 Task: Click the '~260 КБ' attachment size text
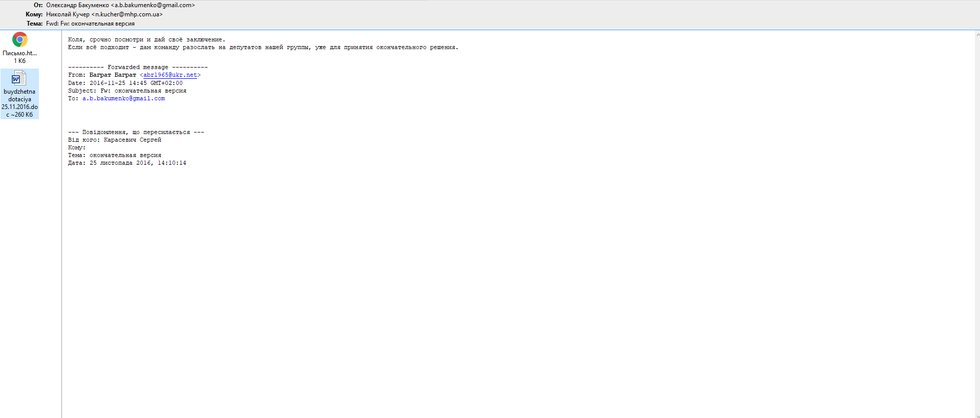pyautogui.click(x=22, y=115)
